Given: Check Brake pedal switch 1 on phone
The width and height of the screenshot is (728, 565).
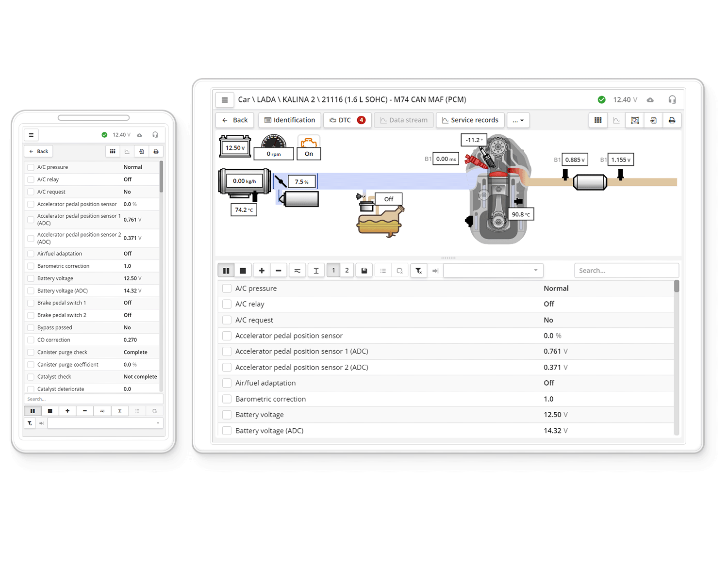Looking at the screenshot, I should (x=31, y=303).
